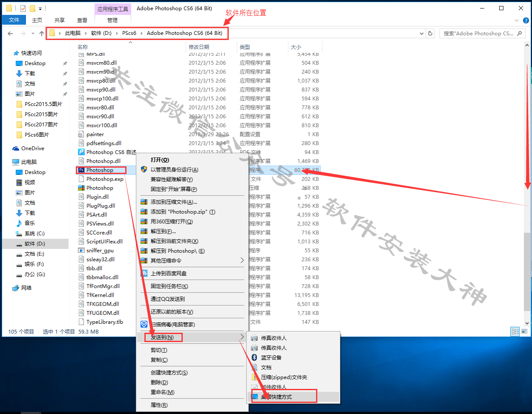This screenshot has height=414, width=532.
Task: Select the msvcr100.dll file row
Action: tap(199, 125)
